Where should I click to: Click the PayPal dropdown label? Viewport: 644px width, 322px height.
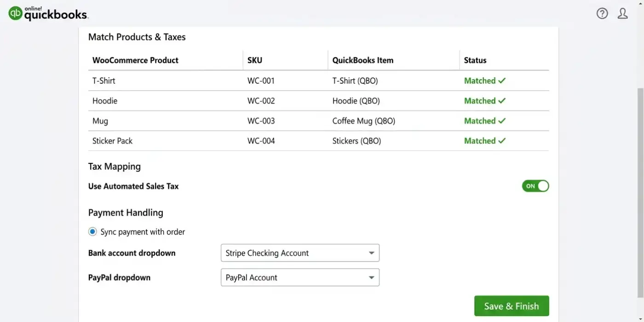(119, 277)
